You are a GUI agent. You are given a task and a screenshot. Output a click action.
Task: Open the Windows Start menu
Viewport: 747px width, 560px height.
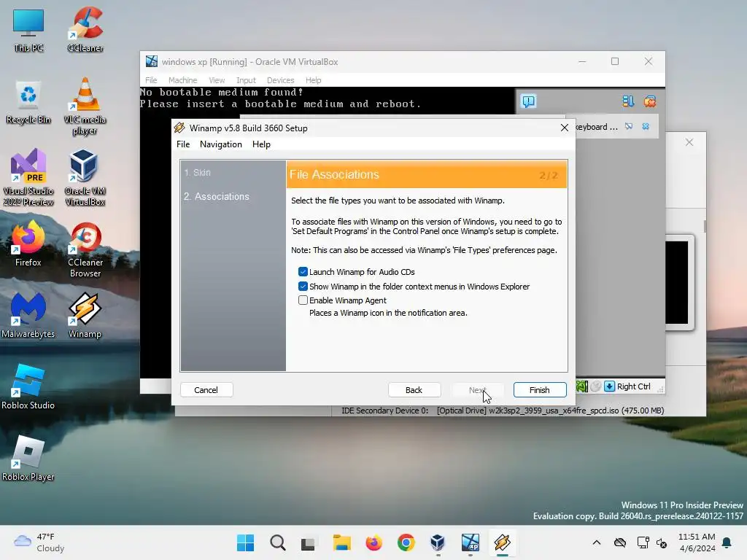(245, 542)
